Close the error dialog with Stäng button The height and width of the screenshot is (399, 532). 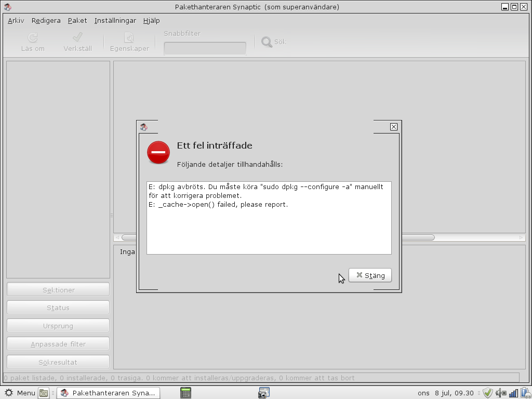tap(370, 275)
